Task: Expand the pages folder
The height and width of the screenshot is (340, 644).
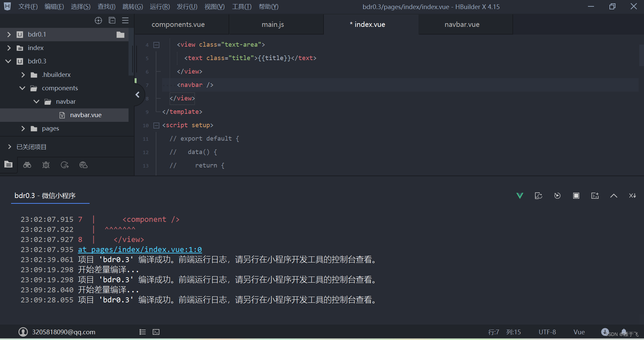Action: 23,129
